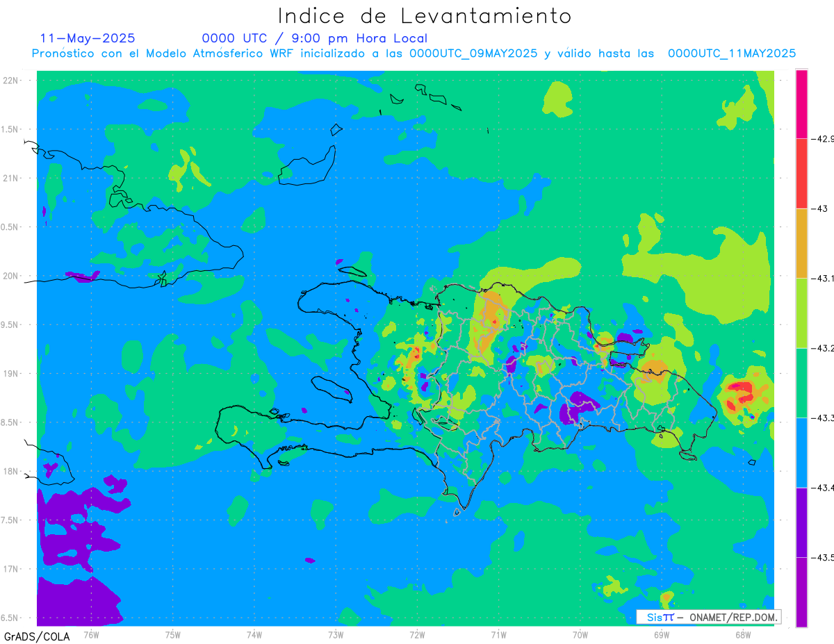Click the orange swatch in the color legend

801,243
